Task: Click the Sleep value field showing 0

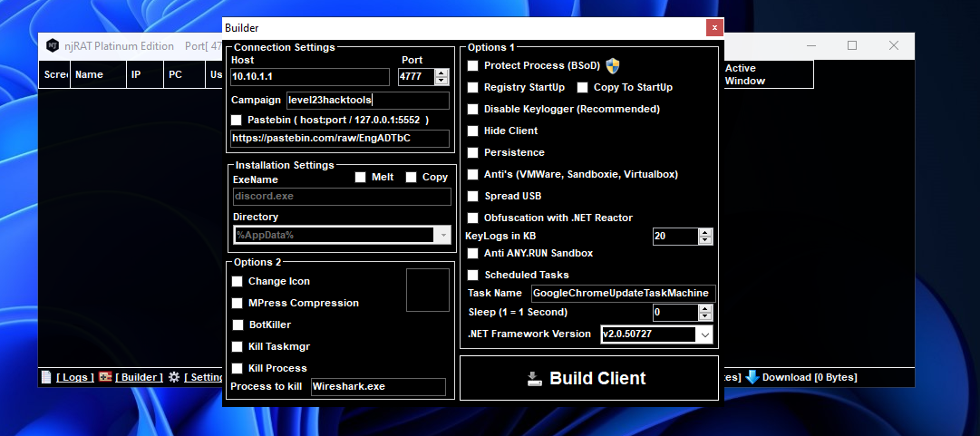Action: pos(675,313)
